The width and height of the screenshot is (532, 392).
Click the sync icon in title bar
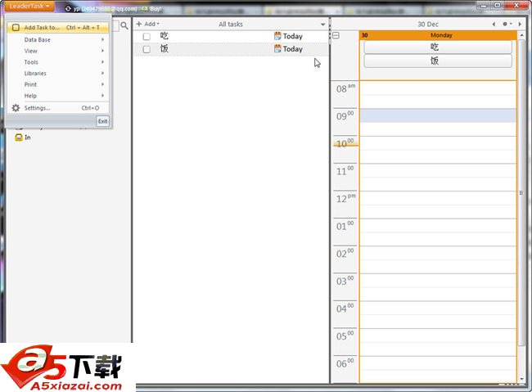[68, 9]
